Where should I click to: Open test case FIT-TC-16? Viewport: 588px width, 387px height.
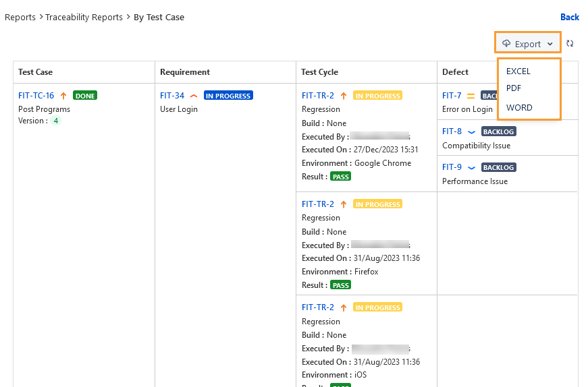[36, 96]
